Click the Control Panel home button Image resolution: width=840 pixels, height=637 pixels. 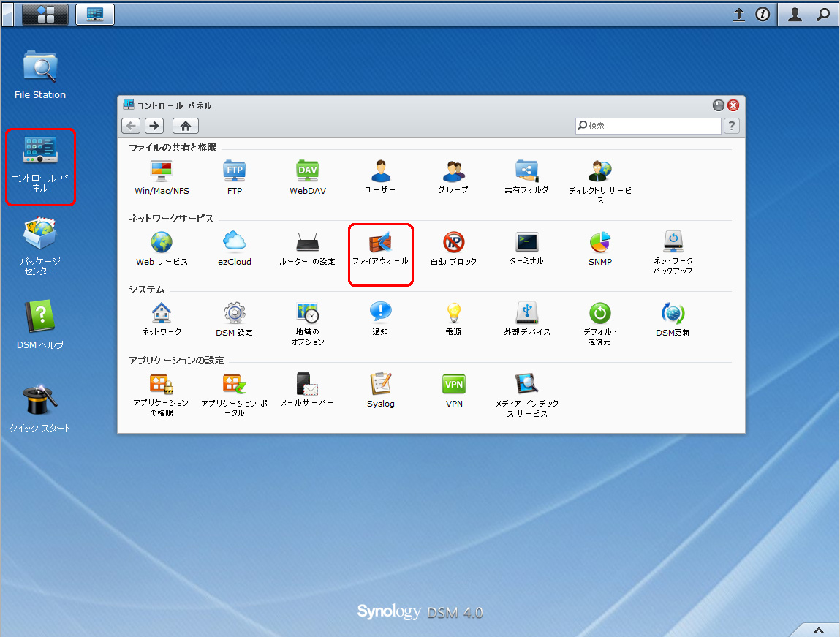pos(185,126)
